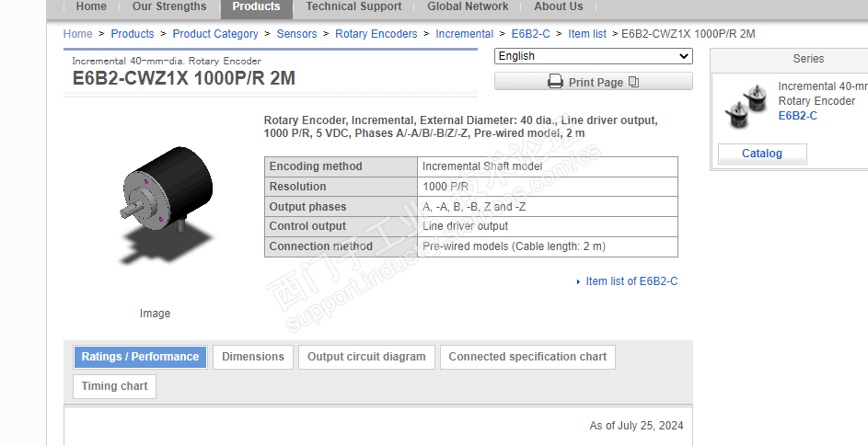
Task: Click the Pre-wired models cable length cell
Action: tap(548, 246)
